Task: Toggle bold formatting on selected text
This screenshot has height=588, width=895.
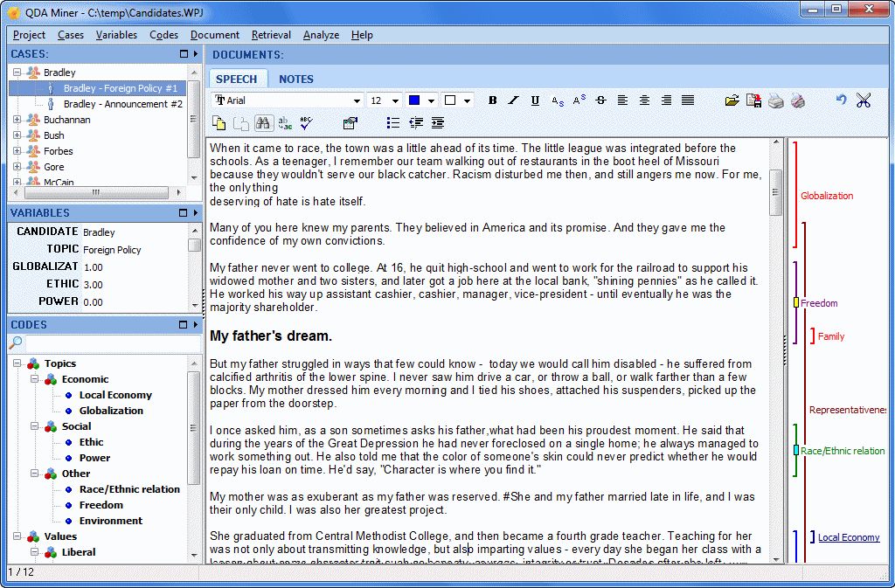Action: coord(492,100)
